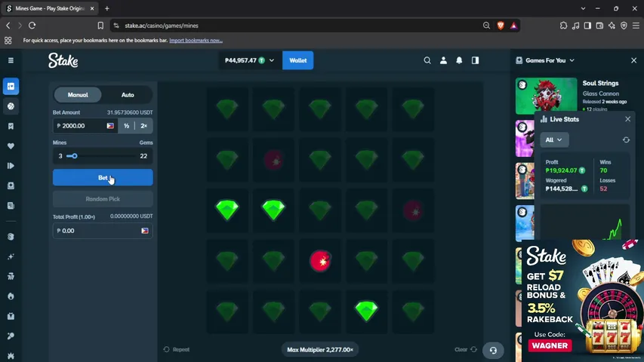The height and width of the screenshot is (362, 644).
Task: Switch to Auto betting mode
Action: tap(128, 95)
